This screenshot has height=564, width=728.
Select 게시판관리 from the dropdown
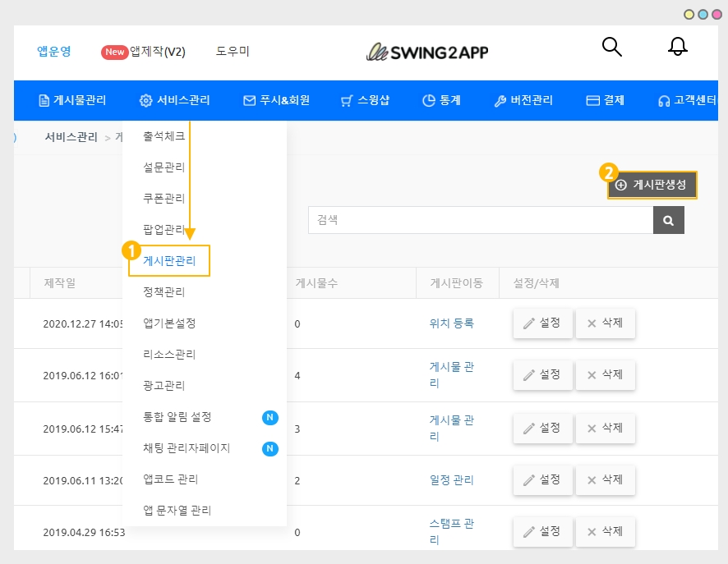(169, 261)
